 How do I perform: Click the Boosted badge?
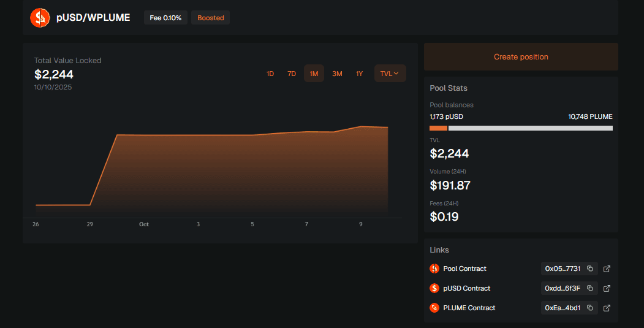[x=210, y=18]
